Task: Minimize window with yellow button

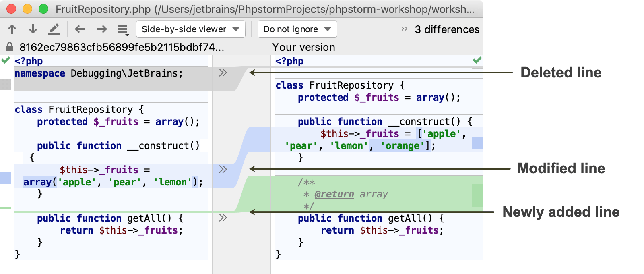Action: 27,9
